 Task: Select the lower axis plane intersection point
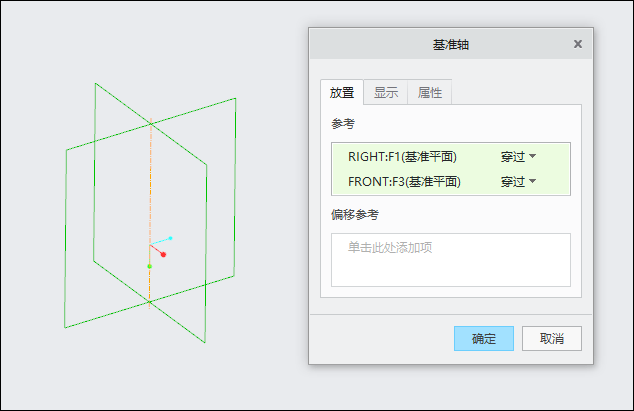150,302
